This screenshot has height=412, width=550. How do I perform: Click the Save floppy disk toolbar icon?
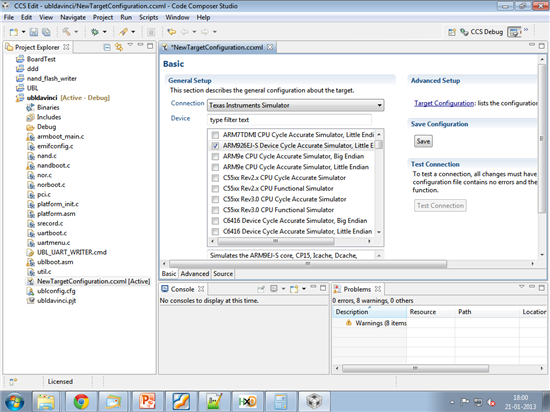tap(33, 32)
